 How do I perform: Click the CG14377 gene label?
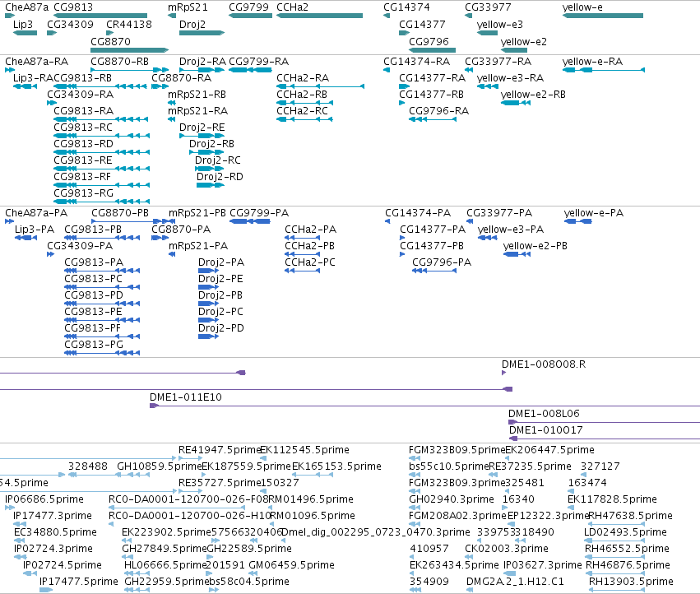422,24
